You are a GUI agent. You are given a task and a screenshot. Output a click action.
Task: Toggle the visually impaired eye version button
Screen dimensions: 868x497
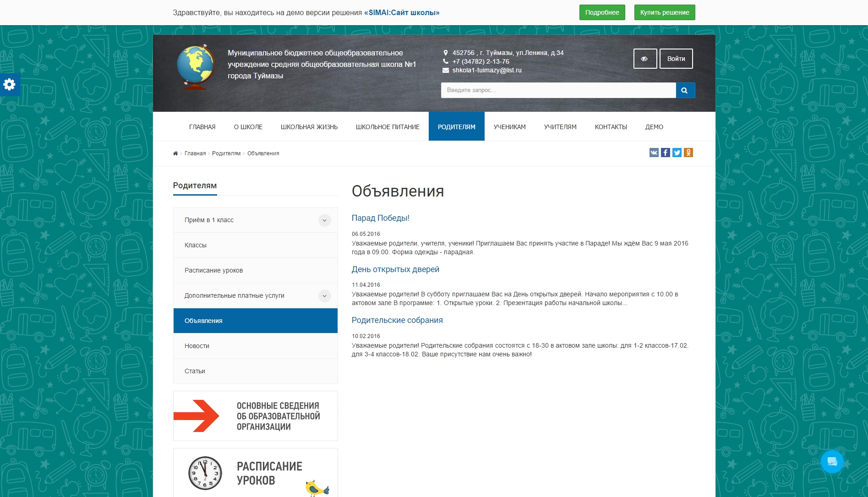click(645, 59)
